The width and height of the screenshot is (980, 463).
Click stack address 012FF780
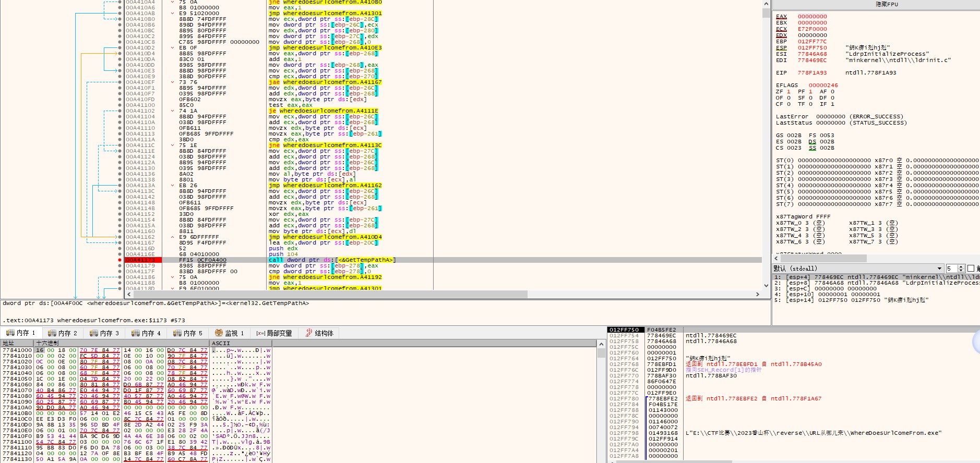tap(624, 399)
